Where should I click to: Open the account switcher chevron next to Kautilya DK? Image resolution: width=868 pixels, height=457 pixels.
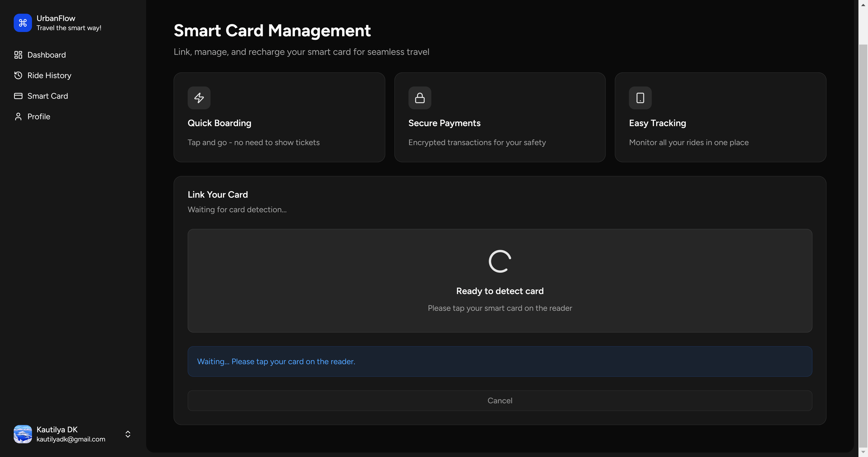[128, 434]
